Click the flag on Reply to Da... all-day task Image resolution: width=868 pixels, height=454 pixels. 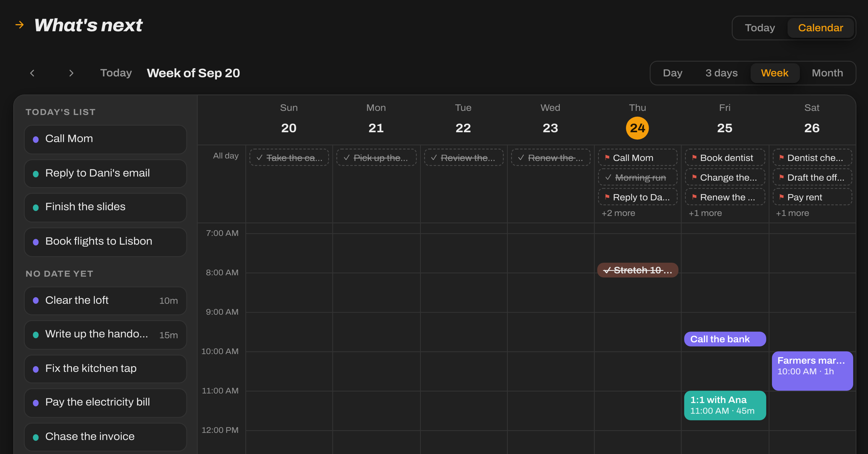607,197
